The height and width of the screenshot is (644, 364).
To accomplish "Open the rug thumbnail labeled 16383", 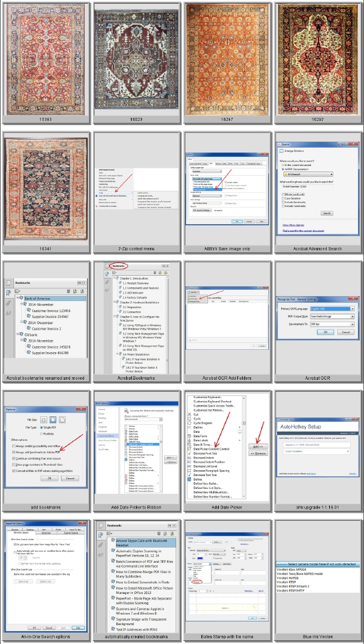I will pyautogui.click(x=46, y=59).
